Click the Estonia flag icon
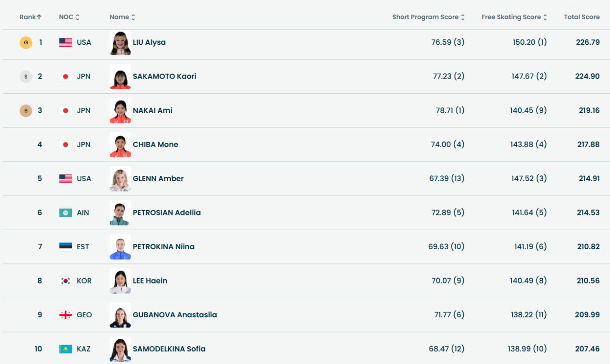610x364 pixels. tap(65, 247)
